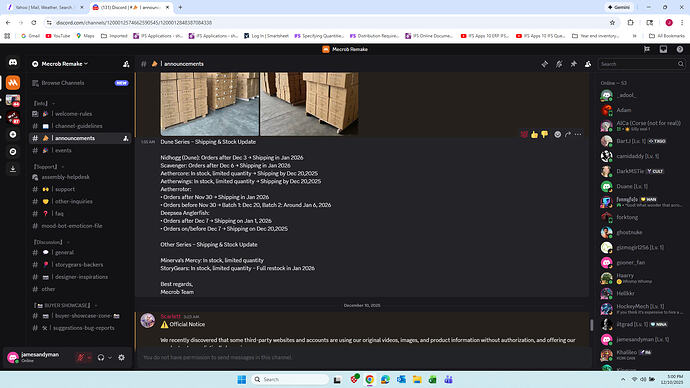Bookmark page with Chrome star icon
Viewport: 690px width, 388px height.
point(612,22)
